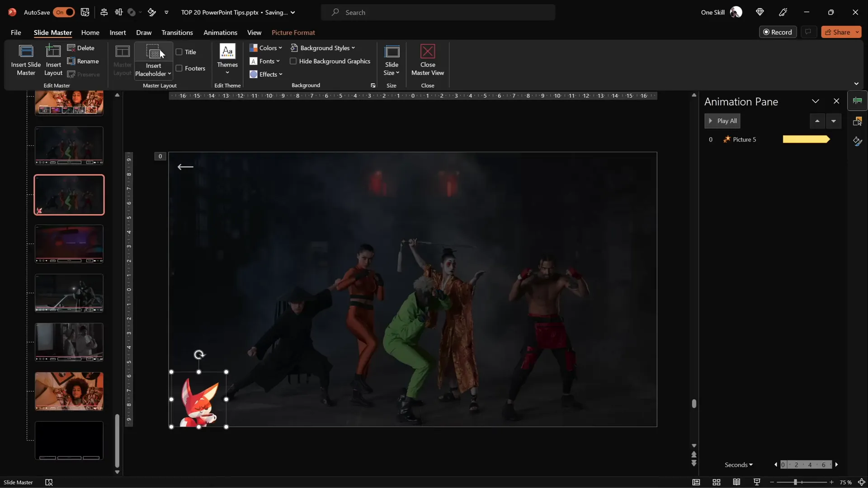
Task: Open comments pane icon
Action: [808, 32]
